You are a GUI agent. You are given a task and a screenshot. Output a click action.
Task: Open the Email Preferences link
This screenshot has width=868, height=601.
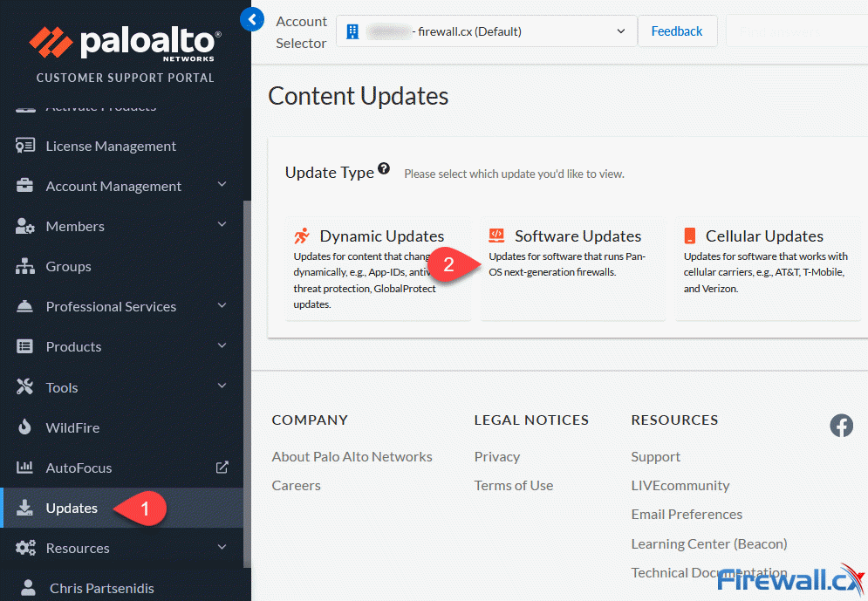point(687,514)
